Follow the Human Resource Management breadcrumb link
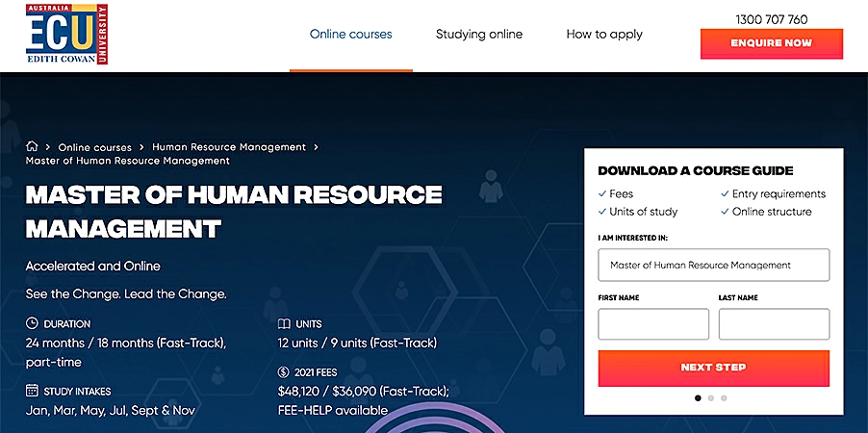Image resolution: width=868 pixels, height=433 pixels. point(229,147)
